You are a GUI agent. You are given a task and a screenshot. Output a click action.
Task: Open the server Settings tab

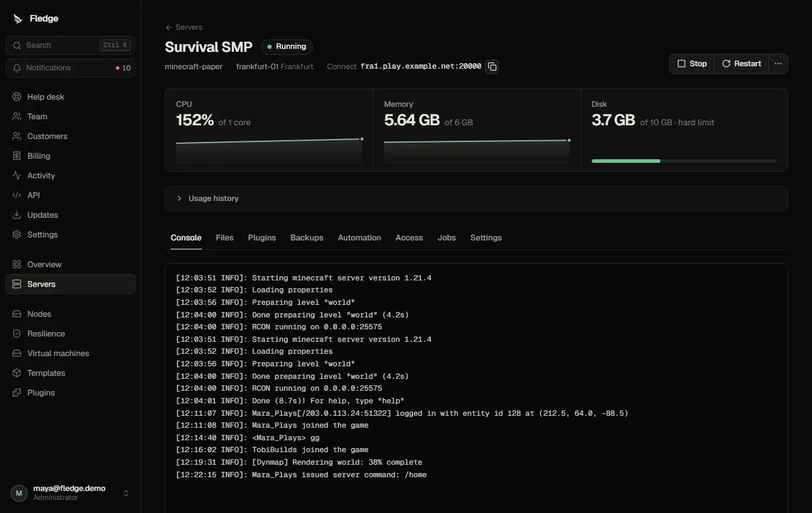click(486, 237)
